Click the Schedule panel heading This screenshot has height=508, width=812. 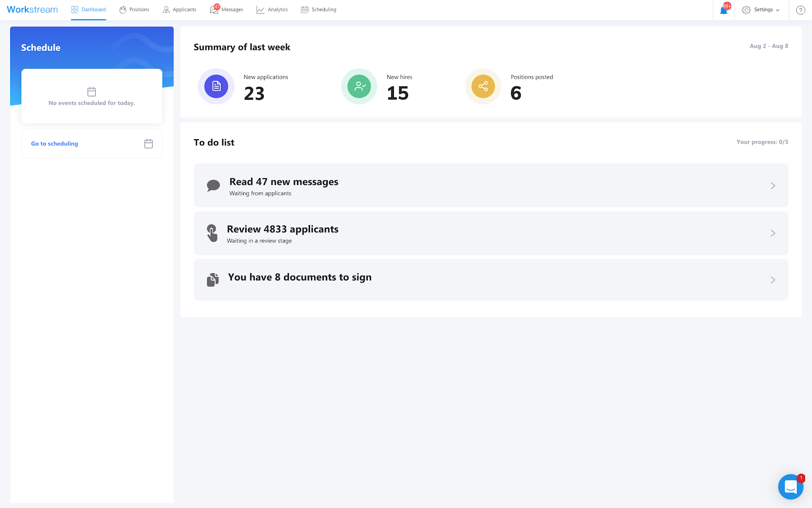click(41, 48)
